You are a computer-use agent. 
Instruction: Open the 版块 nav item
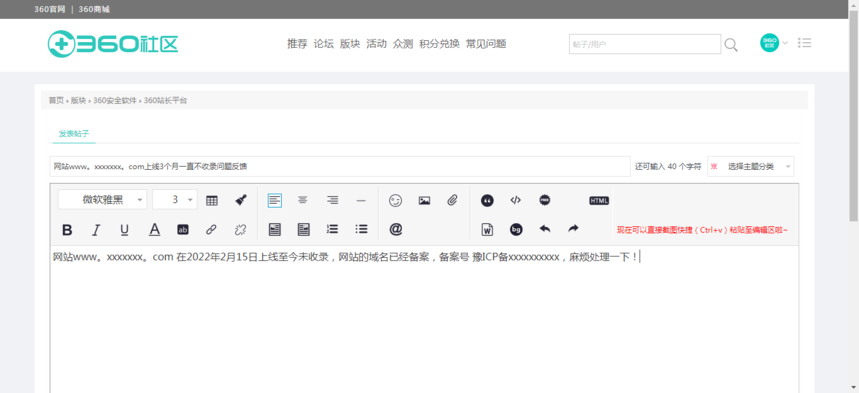[x=350, y=44]
